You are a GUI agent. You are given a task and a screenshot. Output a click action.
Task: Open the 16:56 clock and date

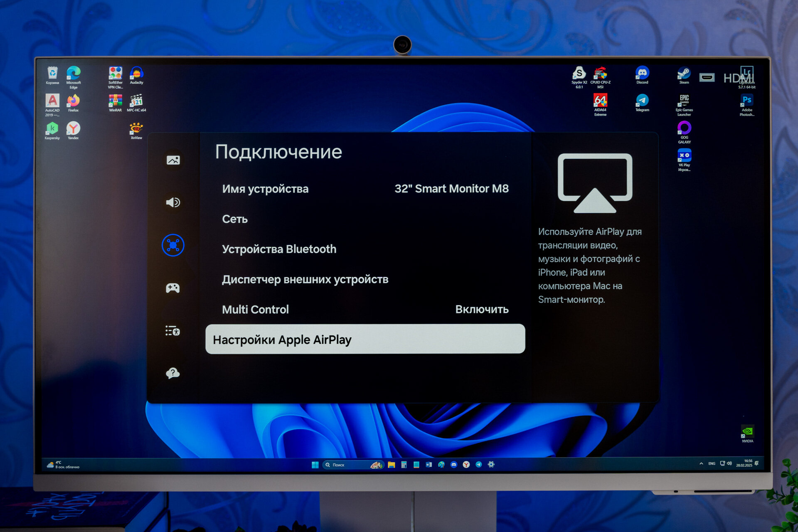click(744, 463)
